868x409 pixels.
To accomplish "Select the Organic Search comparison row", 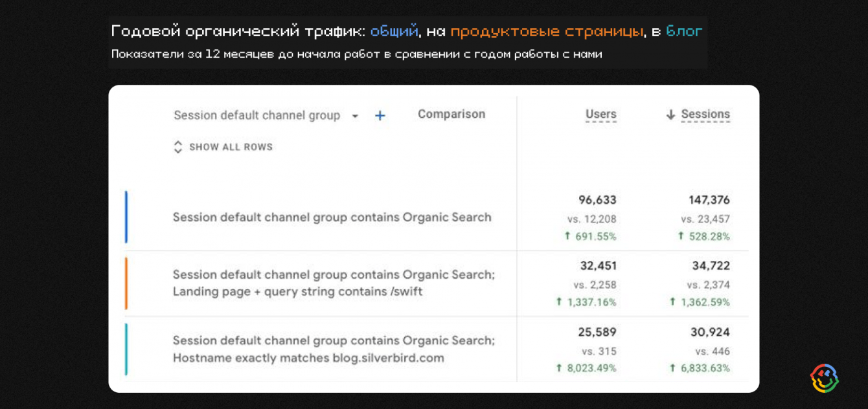I will 332,217.
